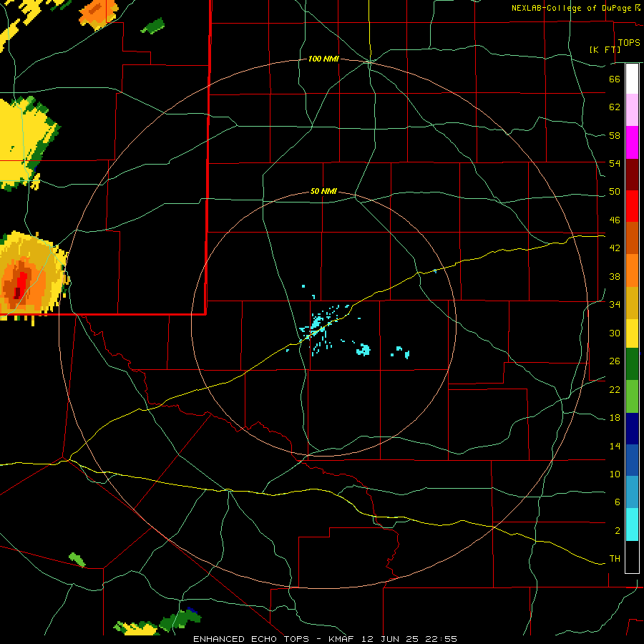
Task: Click the '50' legend value
Action: coord(615,192)
